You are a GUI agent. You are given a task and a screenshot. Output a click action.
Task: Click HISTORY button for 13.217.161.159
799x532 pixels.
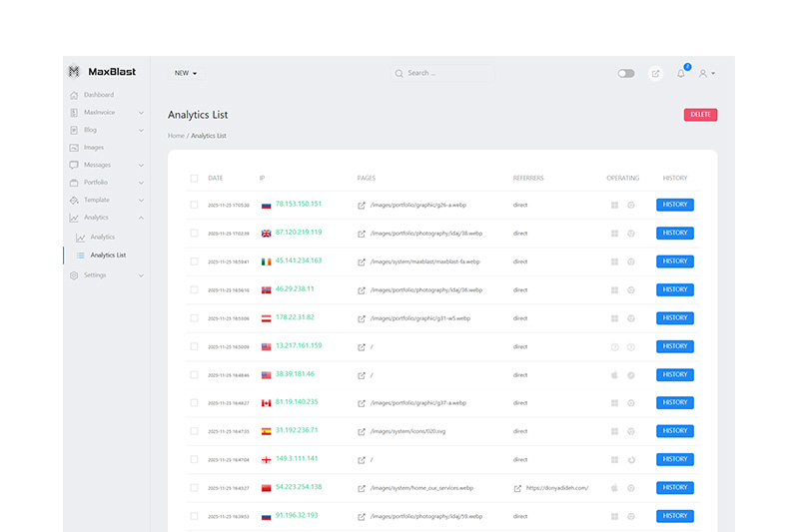coord(674,346)
